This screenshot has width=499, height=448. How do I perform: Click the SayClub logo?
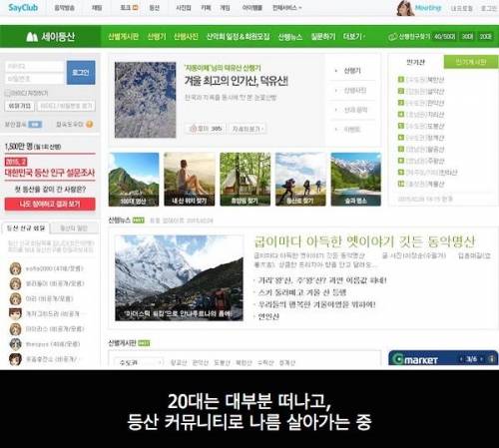[23, 7]
